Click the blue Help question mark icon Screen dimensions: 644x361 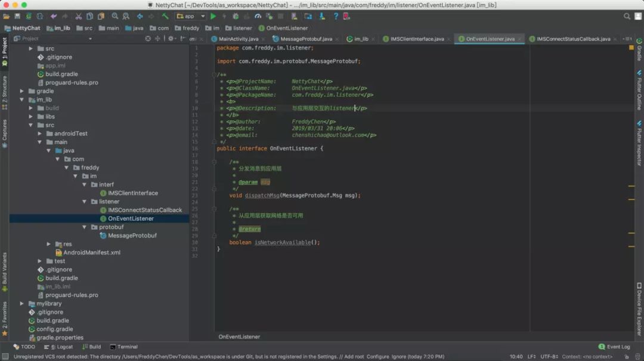pos(336,16)
